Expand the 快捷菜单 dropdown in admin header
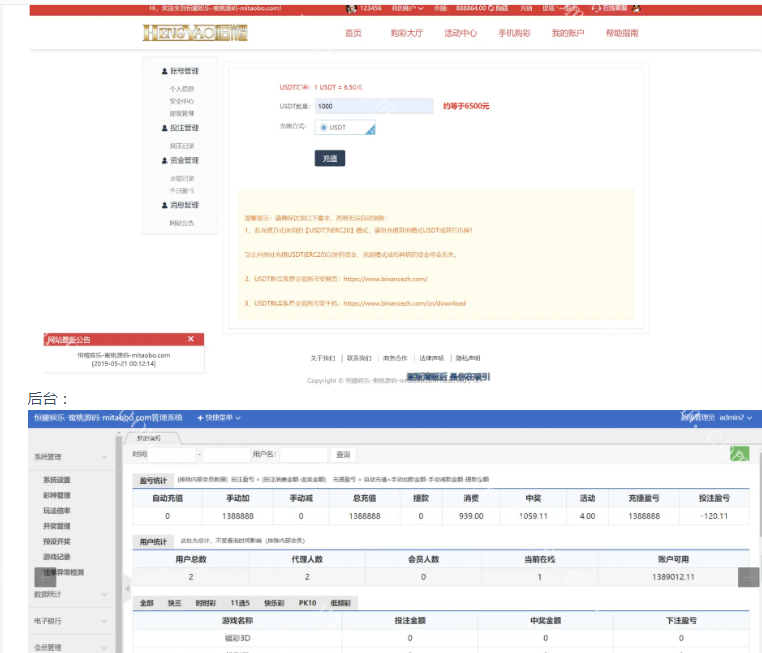762x653 pixels. click(219, 417)
